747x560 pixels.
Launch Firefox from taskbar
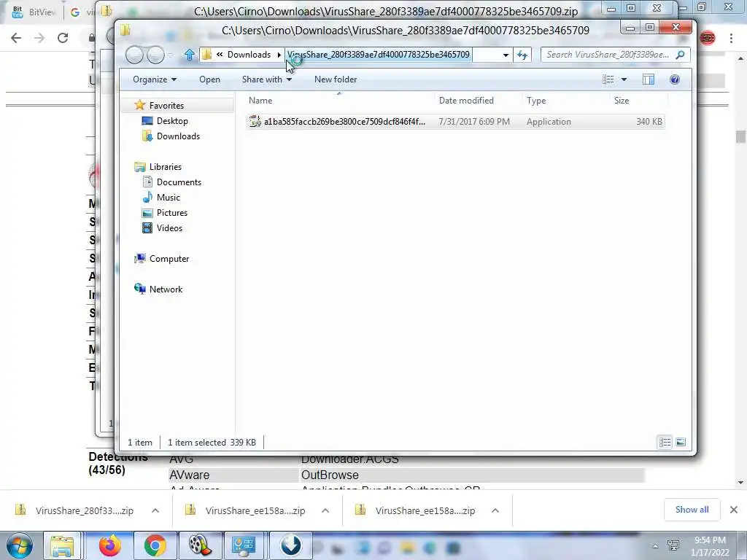coord(110,545)
